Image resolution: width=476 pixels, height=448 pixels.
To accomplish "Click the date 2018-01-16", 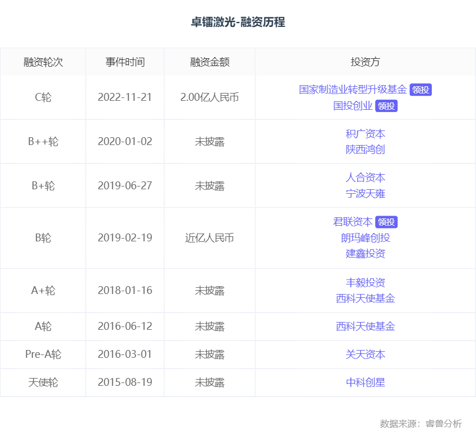I will 125,291.
